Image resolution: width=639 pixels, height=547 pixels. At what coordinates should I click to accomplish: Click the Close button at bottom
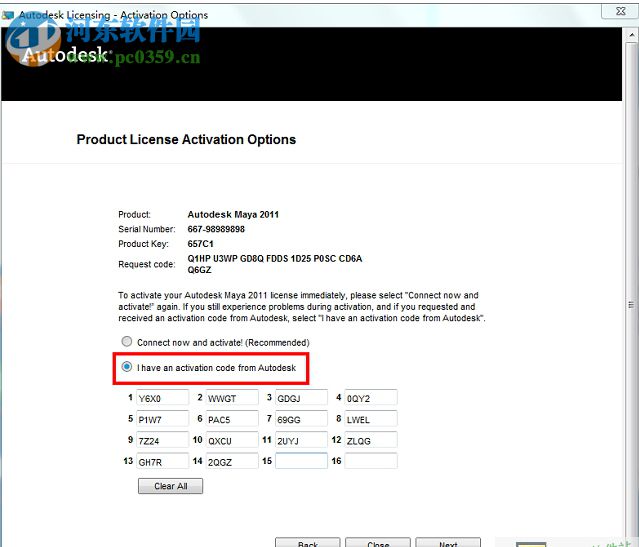[378, 543]
